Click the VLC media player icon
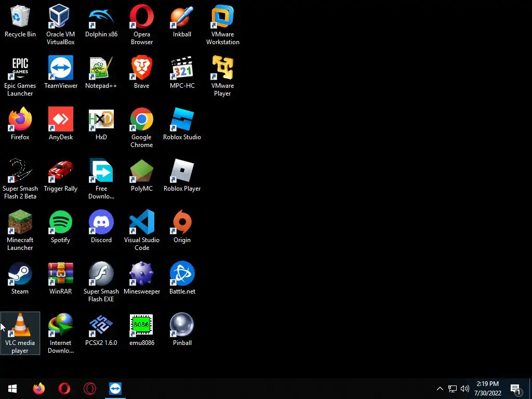 tap(20, 333)
